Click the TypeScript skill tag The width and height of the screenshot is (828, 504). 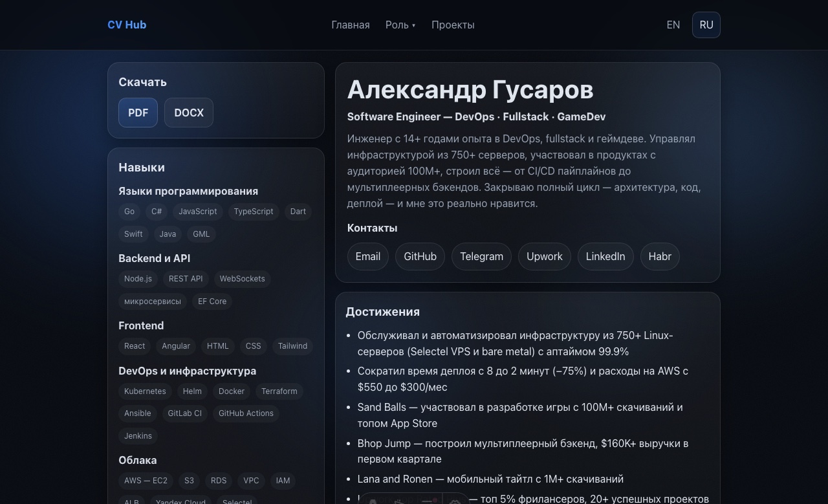coord(254,212)
